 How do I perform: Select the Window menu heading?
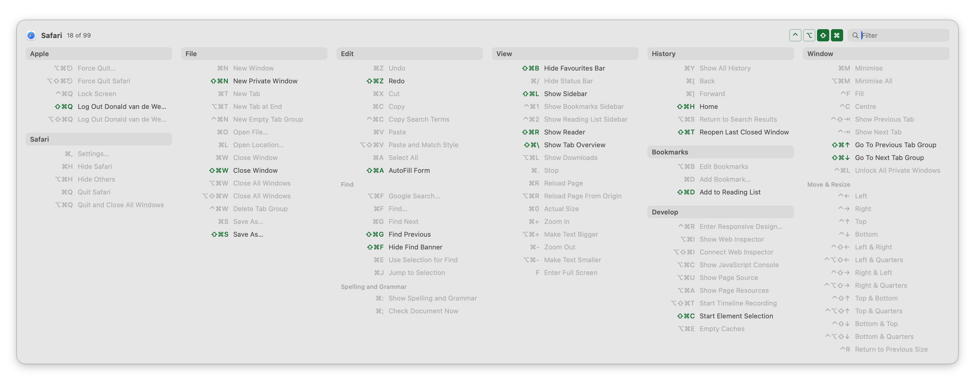(876, 54)
